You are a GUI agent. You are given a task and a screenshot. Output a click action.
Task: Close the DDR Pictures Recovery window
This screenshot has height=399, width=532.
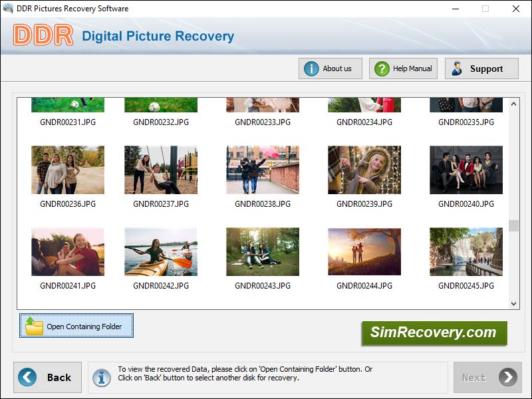pos(516,9)
